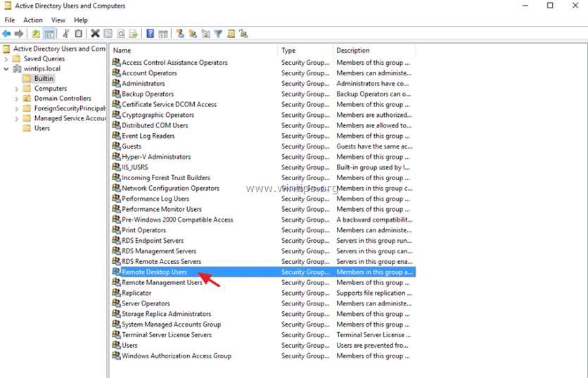Expand Managed Service Accounts node

pyautogui.click(x=16, y=119)
